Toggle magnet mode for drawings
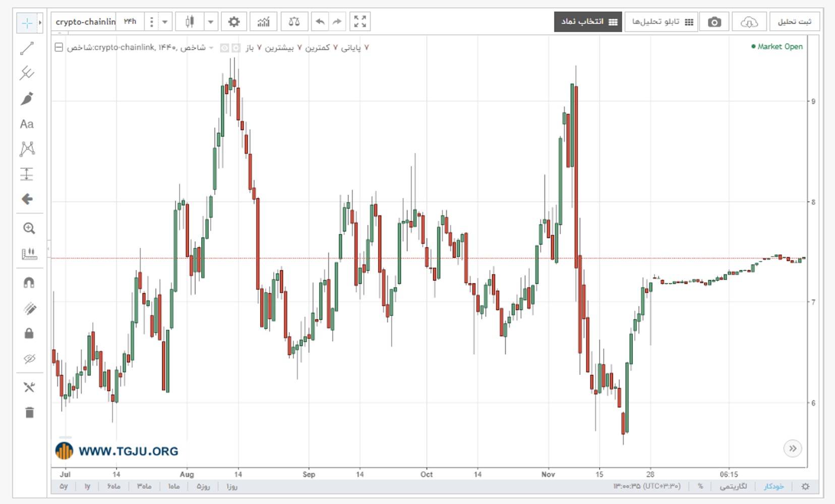Viewport: 835px width, 504px height. tap(29, 283)
